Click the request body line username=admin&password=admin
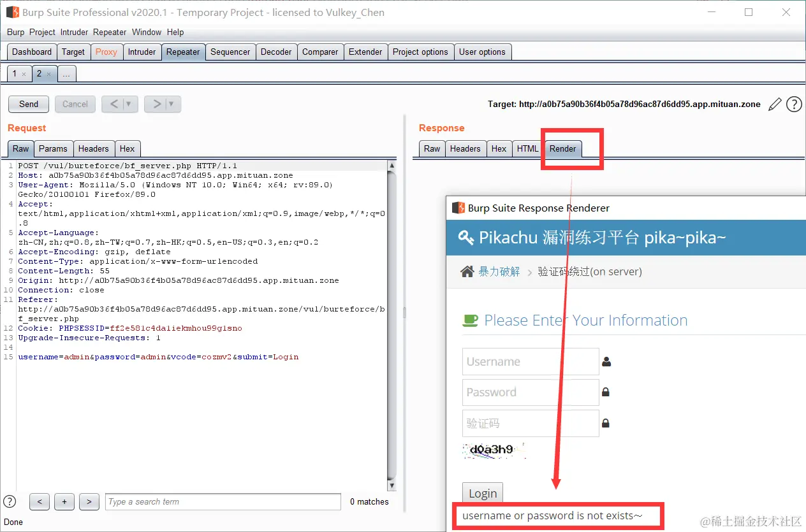 coord(158,357)
